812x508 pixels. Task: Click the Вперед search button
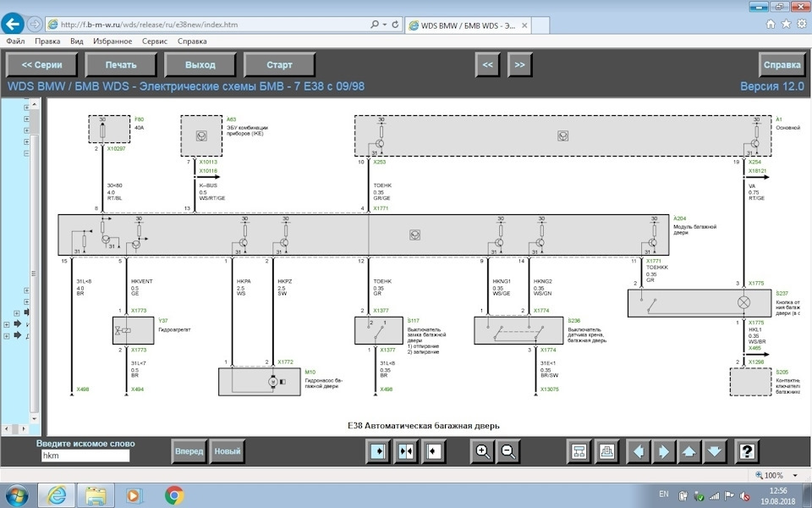point(189,451)
